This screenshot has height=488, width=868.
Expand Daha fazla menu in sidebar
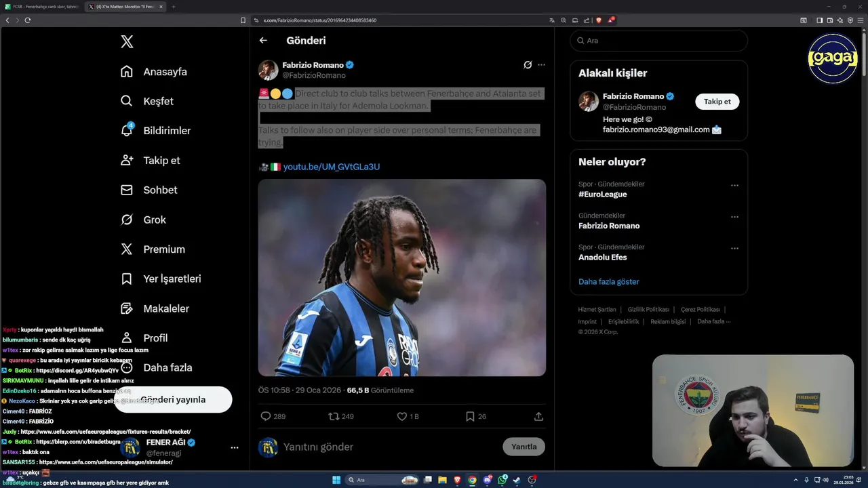156,367
